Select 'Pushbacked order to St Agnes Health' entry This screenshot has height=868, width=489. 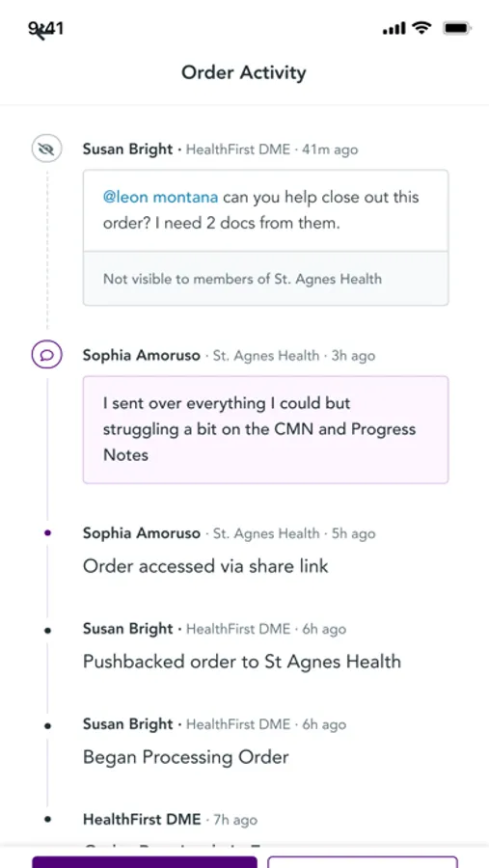(242, 662)
